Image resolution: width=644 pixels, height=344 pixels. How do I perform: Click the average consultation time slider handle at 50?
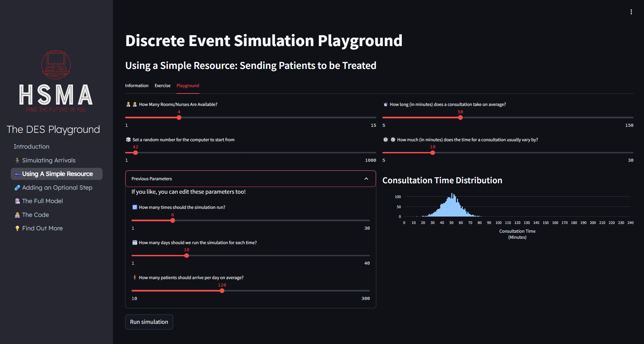(x=460, y=117)
